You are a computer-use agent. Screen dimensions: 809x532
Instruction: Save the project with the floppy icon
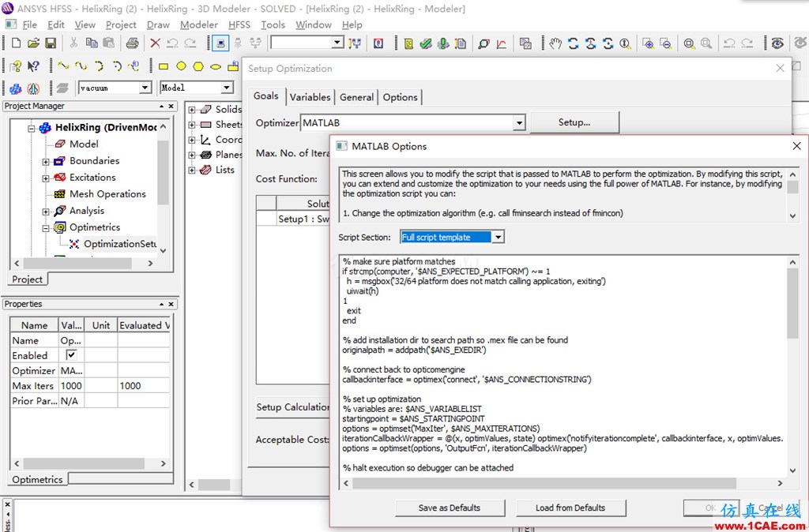tap(50, 43)
